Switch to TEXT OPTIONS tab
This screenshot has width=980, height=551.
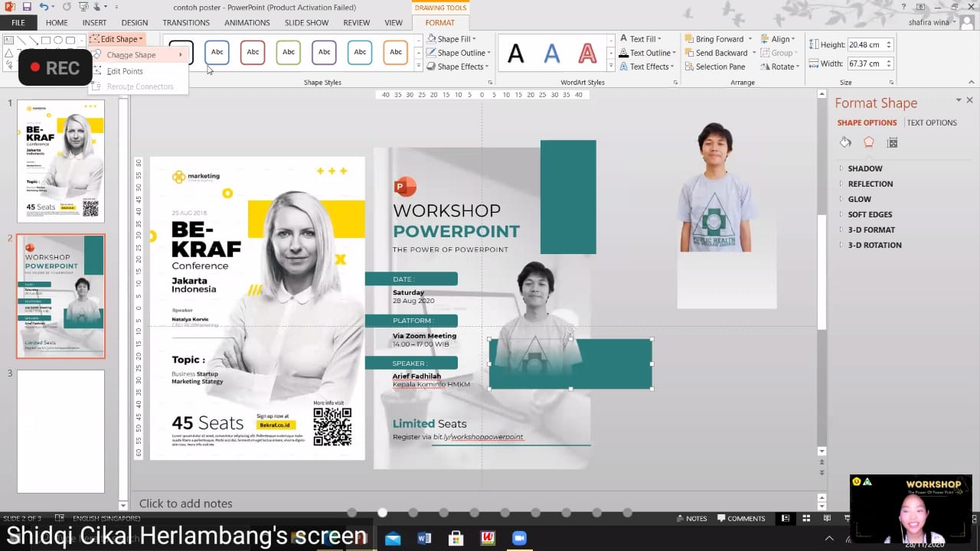tap(931, 122)
